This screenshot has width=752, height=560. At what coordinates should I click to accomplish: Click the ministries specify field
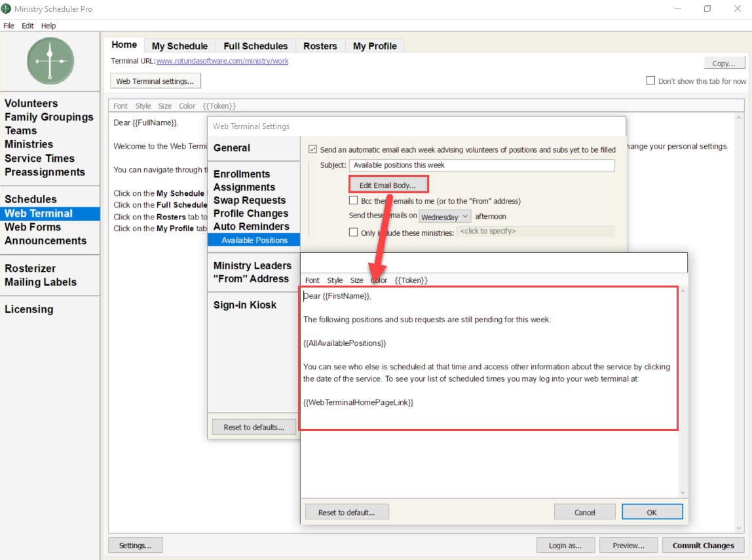pos(536,232)
